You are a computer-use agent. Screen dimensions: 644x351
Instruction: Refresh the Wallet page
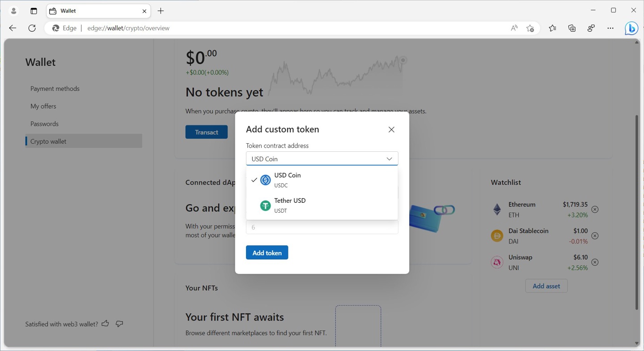pos(32,28)
